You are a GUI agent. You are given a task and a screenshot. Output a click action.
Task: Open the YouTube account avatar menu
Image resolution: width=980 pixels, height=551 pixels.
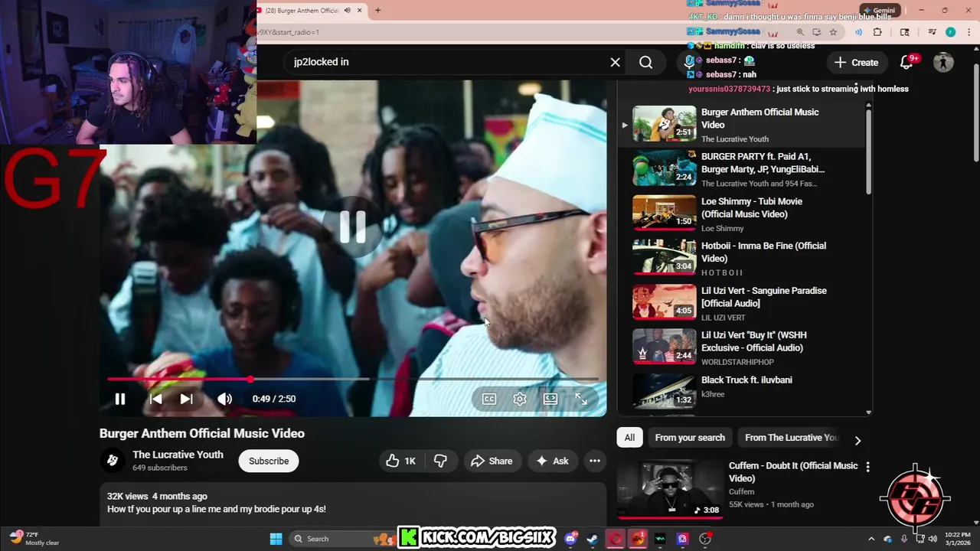(x=943, y=63)
